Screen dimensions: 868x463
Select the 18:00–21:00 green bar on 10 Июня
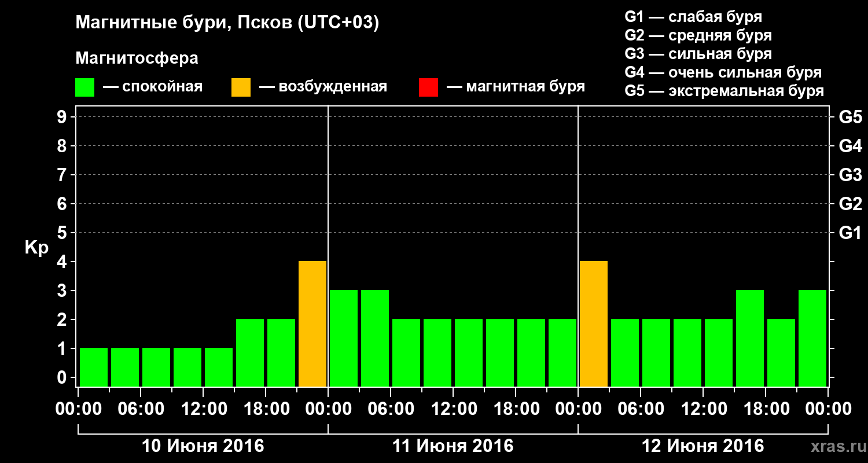tap(281, 352)
